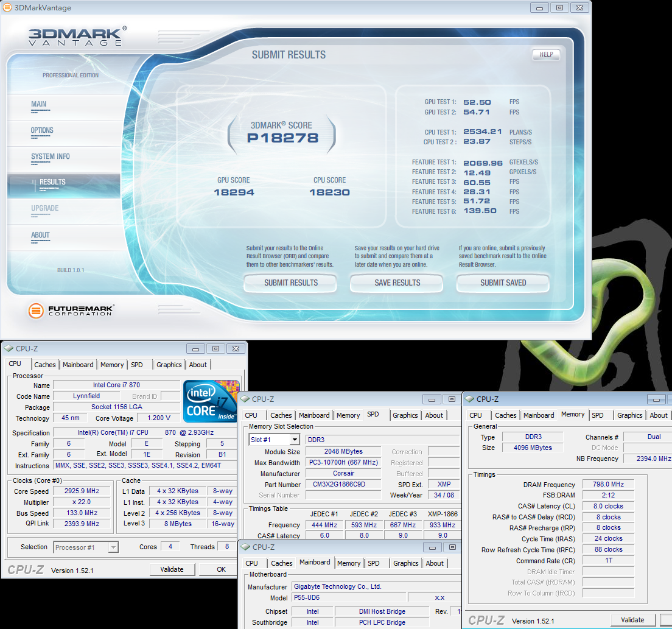672x629 pixels.
Task: Click the Futuremark Corporation logo icon
Action: (37, 311)
